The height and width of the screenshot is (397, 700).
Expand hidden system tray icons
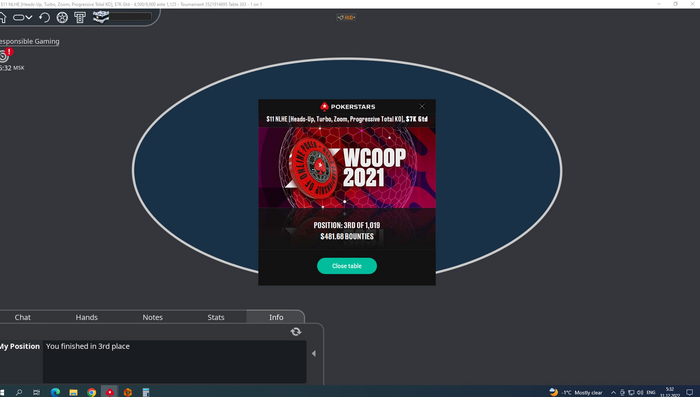(x=613, y=393)
